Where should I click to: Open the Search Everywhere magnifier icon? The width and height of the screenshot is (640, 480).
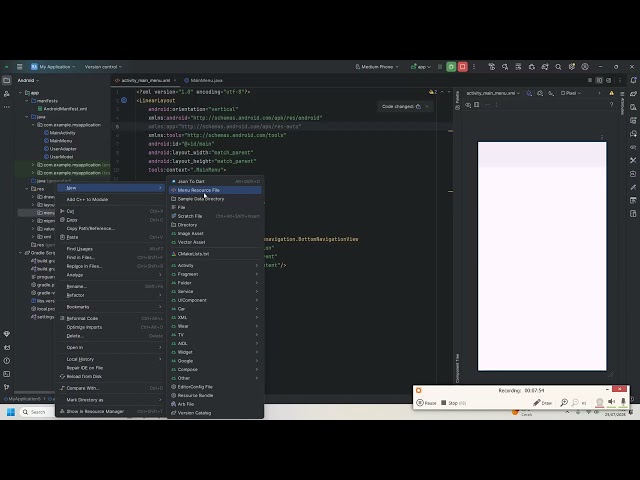click(558, 67)
